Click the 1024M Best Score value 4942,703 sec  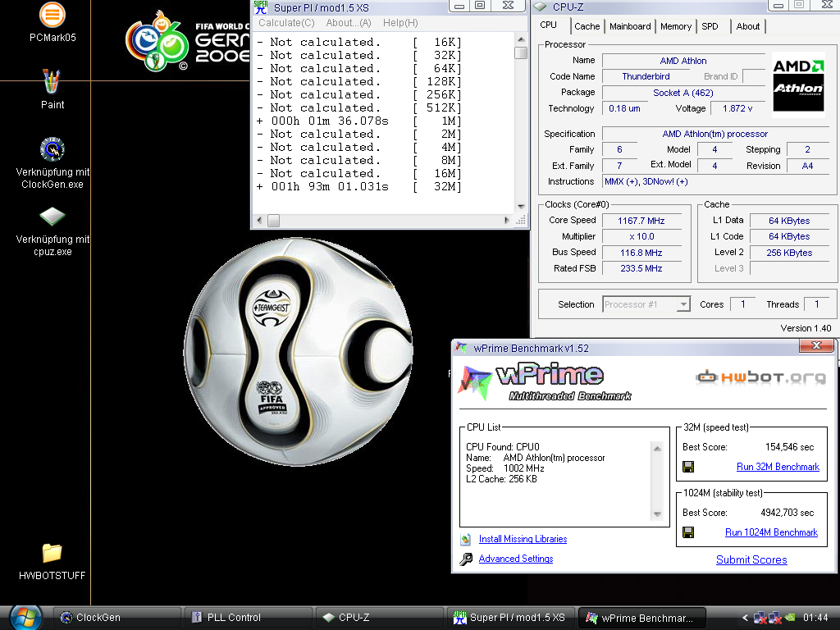pos(787,513)
